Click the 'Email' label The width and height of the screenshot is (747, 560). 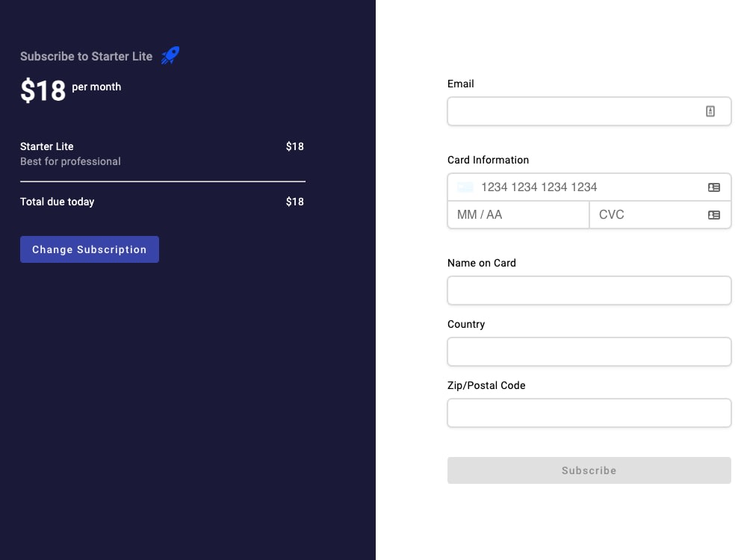(460, 84)
